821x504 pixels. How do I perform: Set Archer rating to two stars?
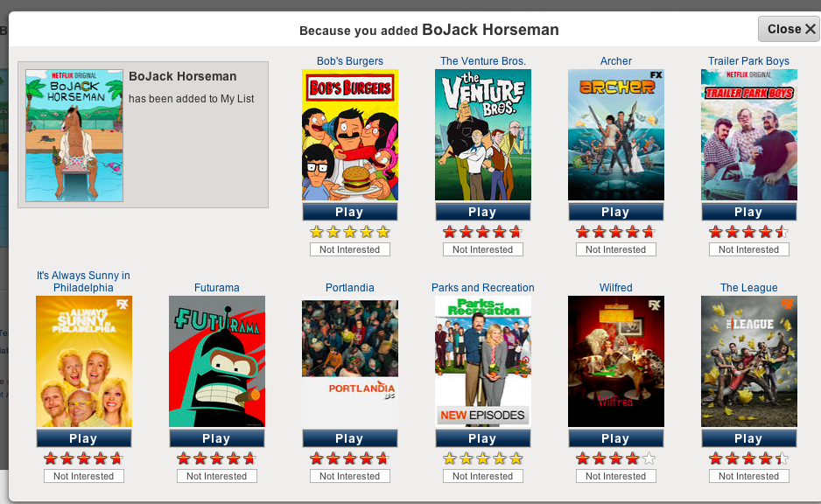pos(599,232)
